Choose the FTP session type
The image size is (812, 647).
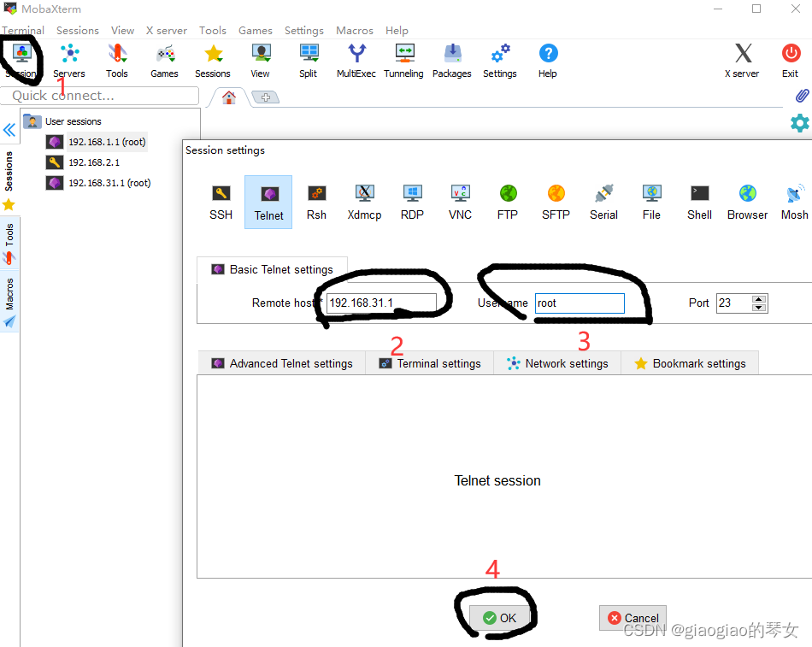coord(508,202)
